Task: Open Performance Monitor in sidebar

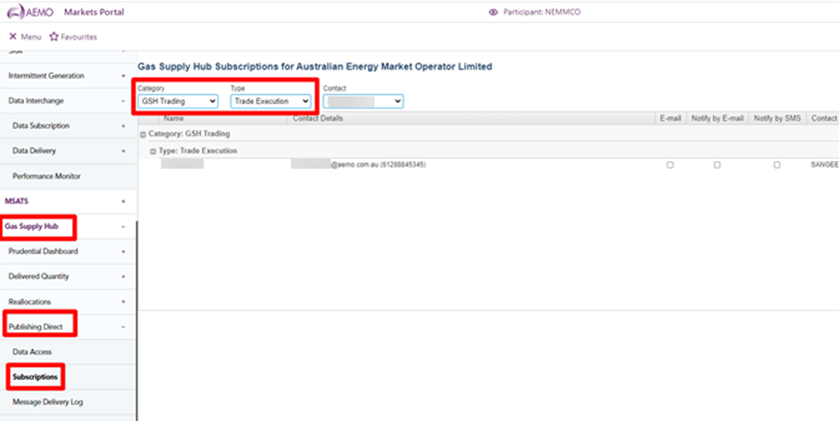Action: pos(46,176)
